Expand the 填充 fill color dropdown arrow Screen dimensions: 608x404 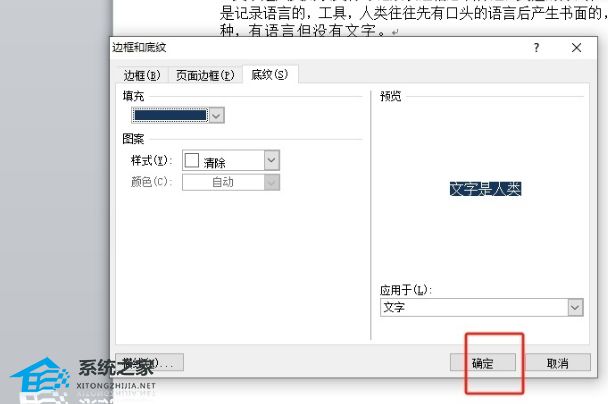217,116
